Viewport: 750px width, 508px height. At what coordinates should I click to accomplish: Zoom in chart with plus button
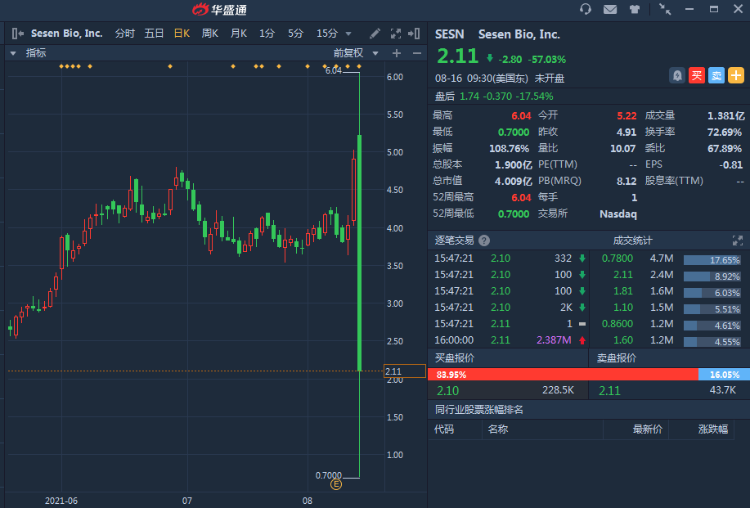pyautogui.click(x=396, y=53)
